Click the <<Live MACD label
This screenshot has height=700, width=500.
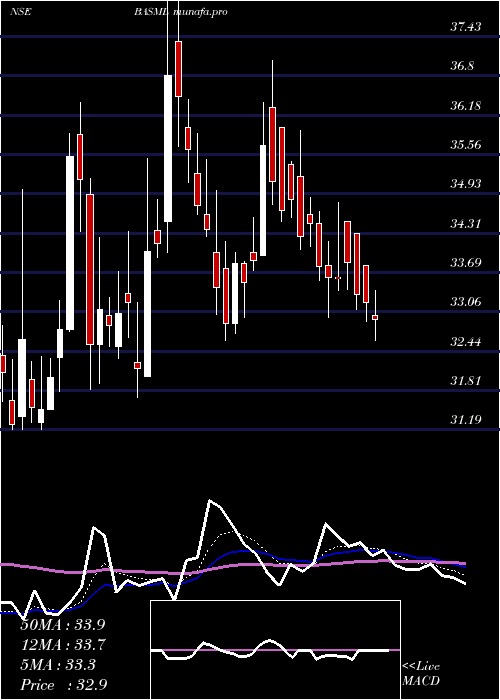click(421, 674)
